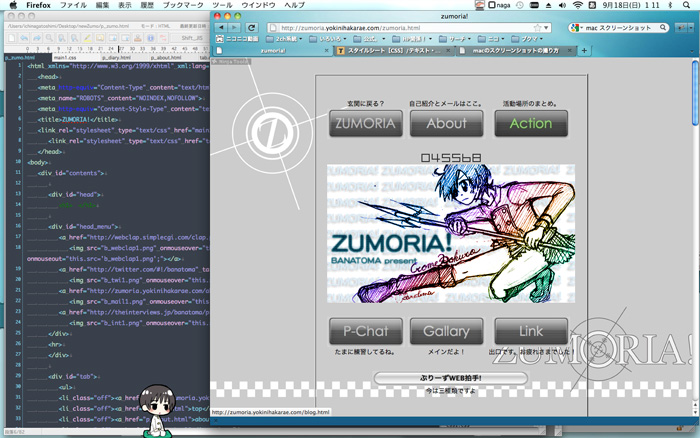Viewport: 700px width, 438px height.
Task: Open the ヘルプ menu
Action: click(x=294, y=5)
